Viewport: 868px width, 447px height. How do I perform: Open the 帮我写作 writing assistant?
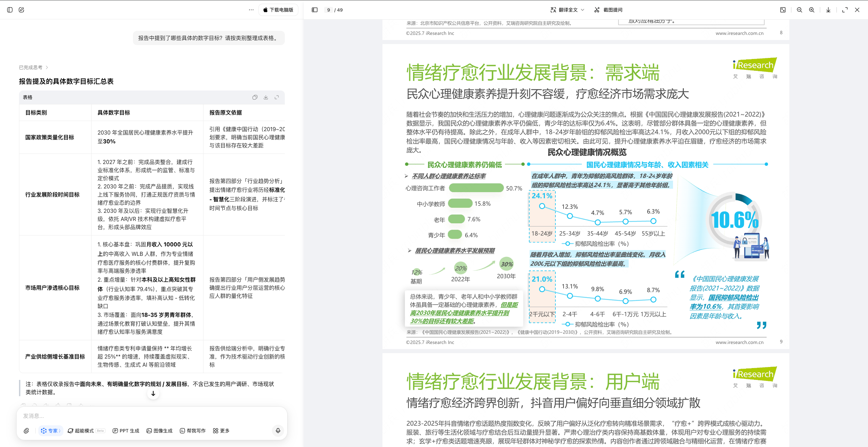192,431
